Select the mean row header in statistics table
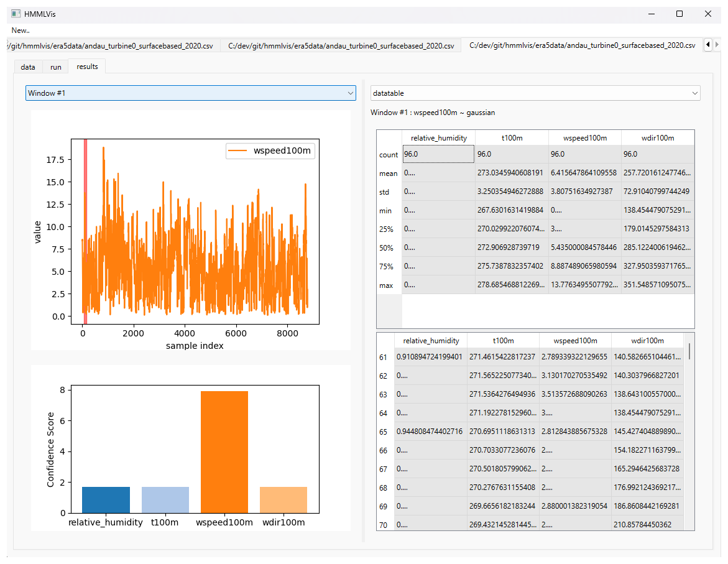 point(389,173)
